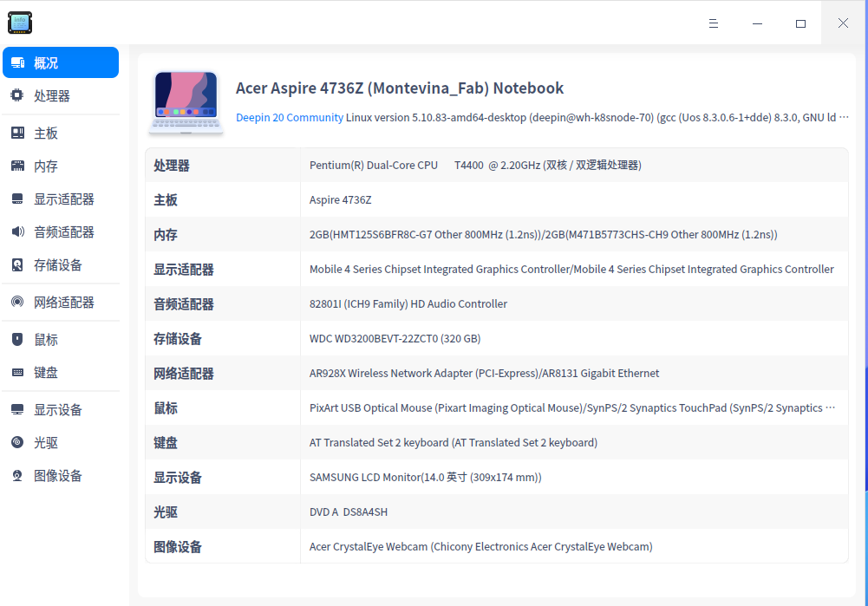Open the 主板 (Motherboard) section icon
868x606 pixels.
pos(16,132)
